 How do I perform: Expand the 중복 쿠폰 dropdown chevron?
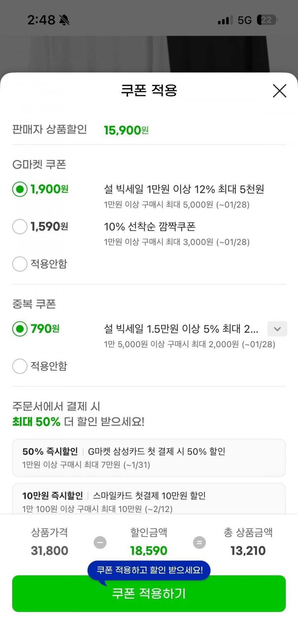(x=277, y=329)
